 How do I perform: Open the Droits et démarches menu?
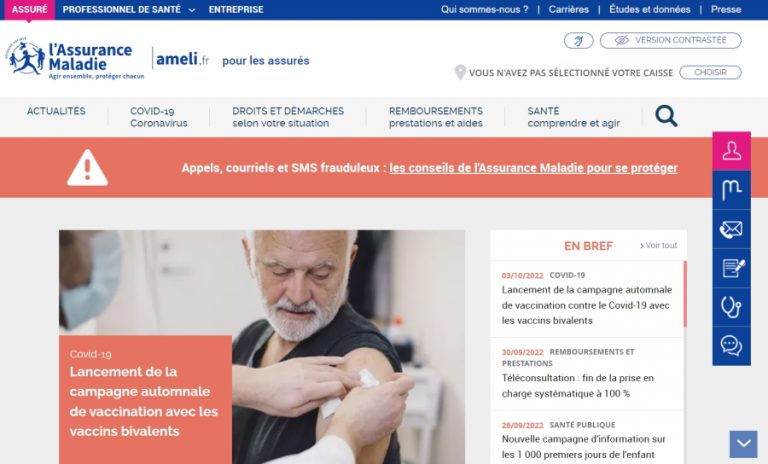tap(288, 117)
